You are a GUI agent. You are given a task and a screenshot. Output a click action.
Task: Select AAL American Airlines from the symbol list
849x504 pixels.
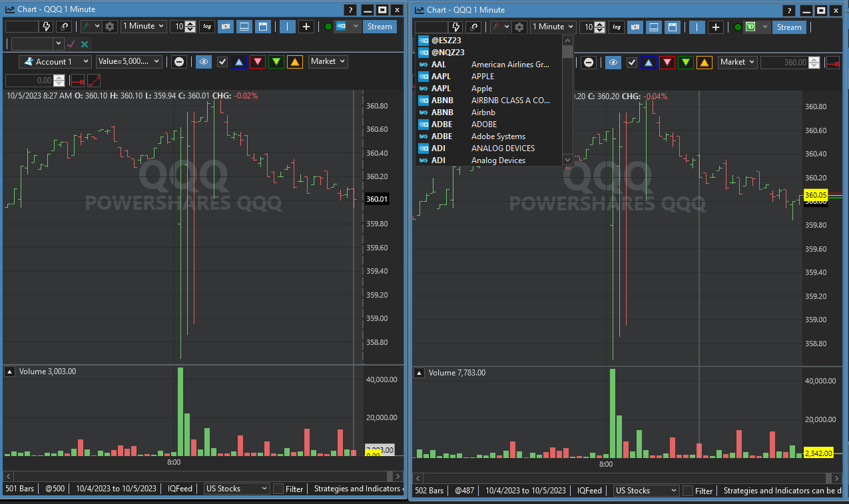click(489, 65)
